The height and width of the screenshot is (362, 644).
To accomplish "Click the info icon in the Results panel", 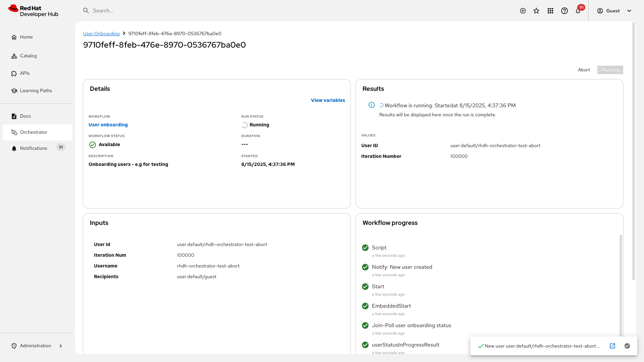I will (372, 105).
